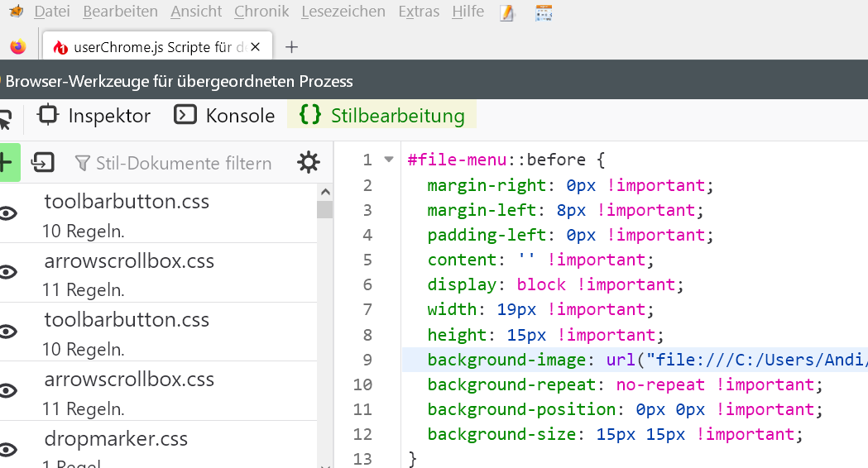868x468 pixels.
Task: Switch to the Inspektor tab
Action: 94,116
